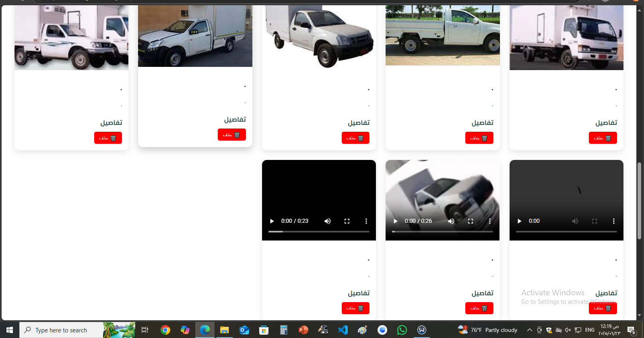Play the 0:23 video
644x338 pixels.
click(x=272, y=221)
